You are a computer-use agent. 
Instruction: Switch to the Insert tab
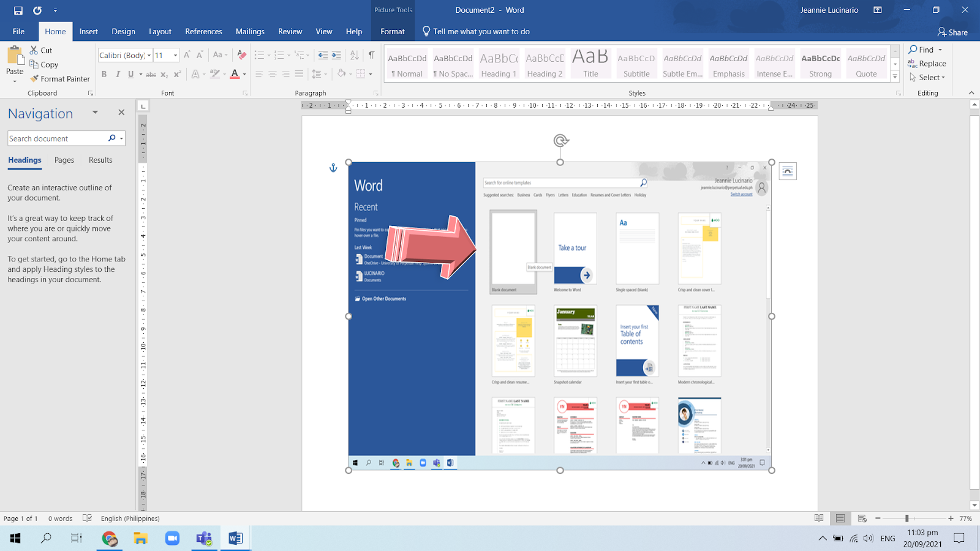coord(89,31)
